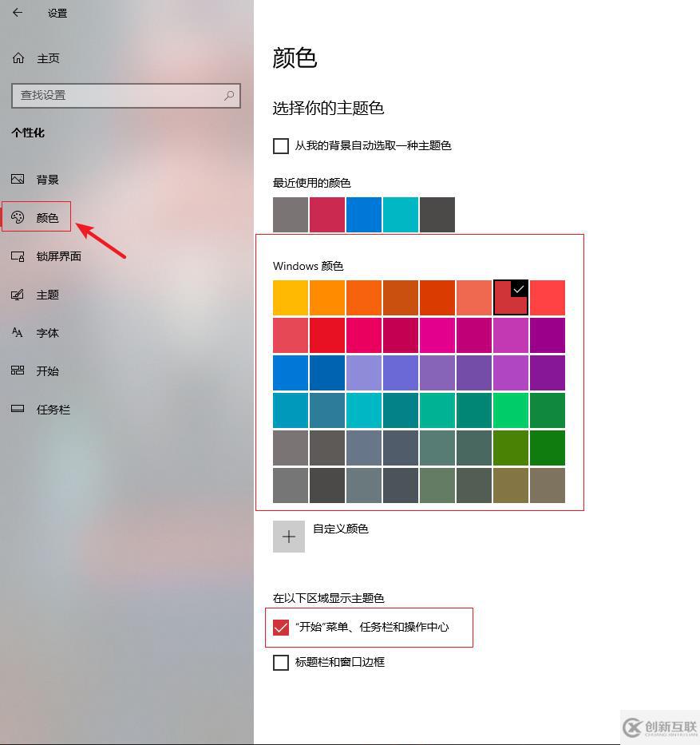
Task: Select the currently checked red theme color
Action: (511, 298)
